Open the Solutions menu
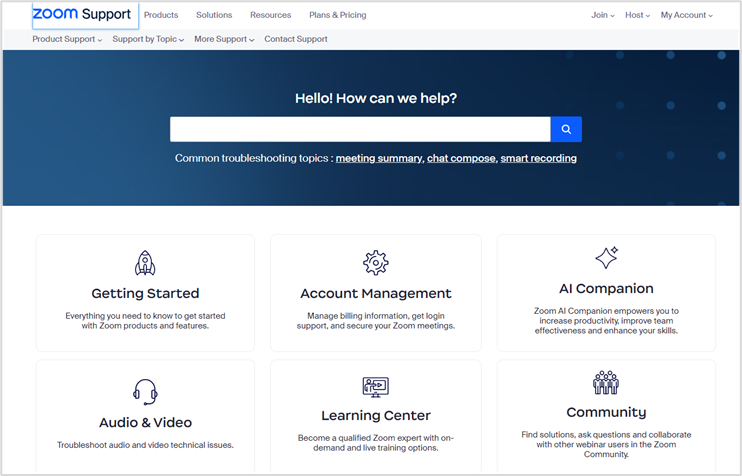 tap(214, 15)
